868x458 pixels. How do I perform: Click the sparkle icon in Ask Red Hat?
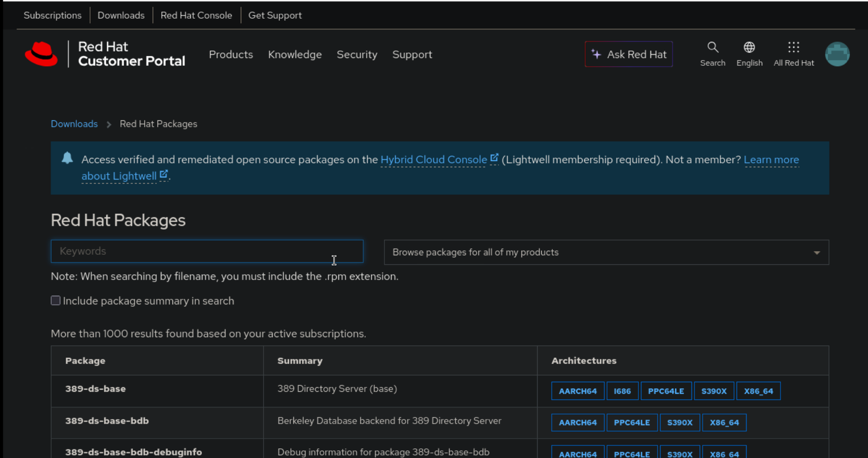point(596,54)
